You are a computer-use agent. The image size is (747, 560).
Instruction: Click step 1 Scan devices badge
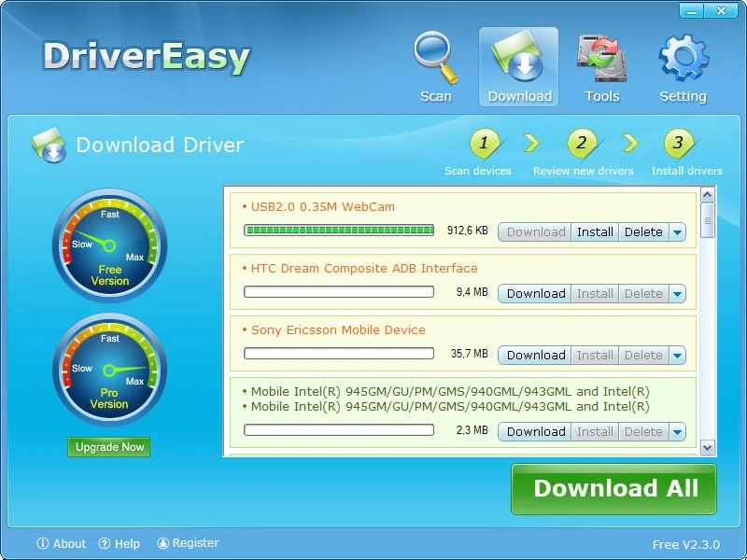pyautogui.click(x=485, y=143)
